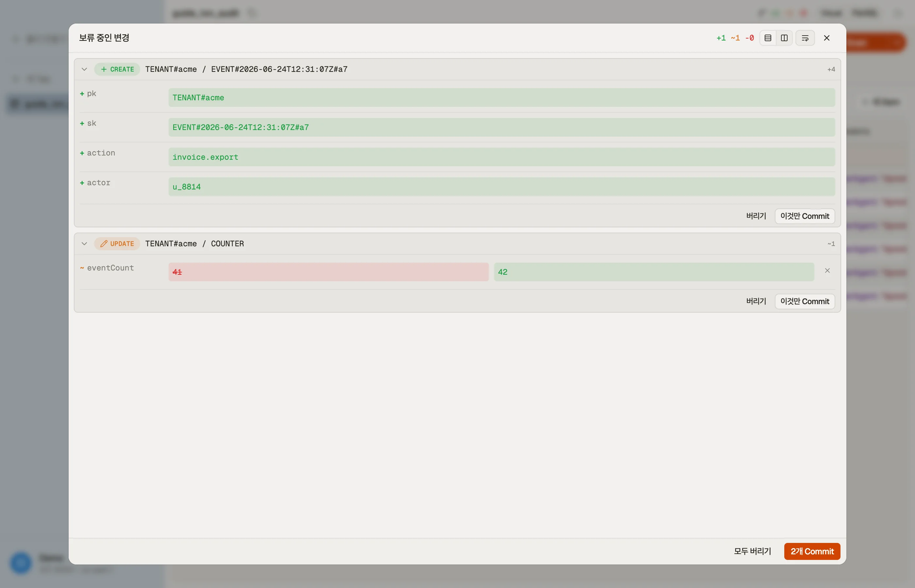Discard the CREATE change with 버리기
This screenshot has width=915, height=588.
756,216
